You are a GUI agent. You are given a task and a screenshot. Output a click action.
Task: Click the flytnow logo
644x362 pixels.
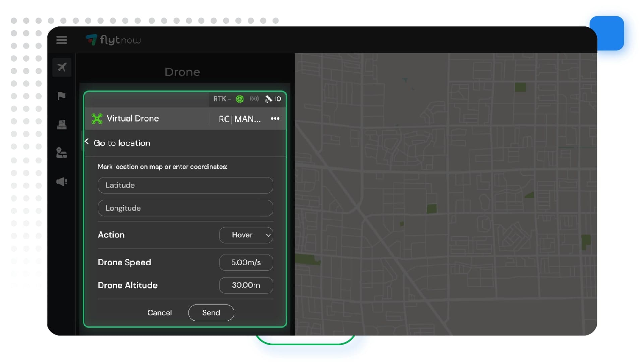tap(113, 40)
